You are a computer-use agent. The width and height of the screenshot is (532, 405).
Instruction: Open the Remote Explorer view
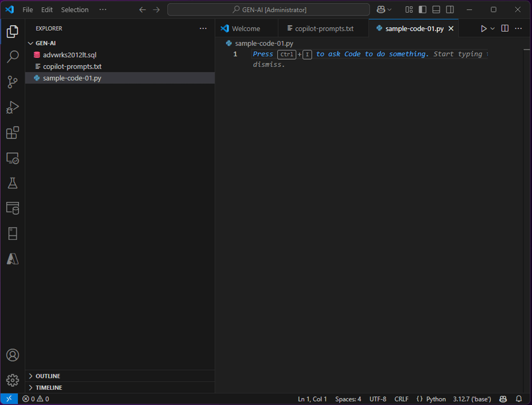click(13, 158)
